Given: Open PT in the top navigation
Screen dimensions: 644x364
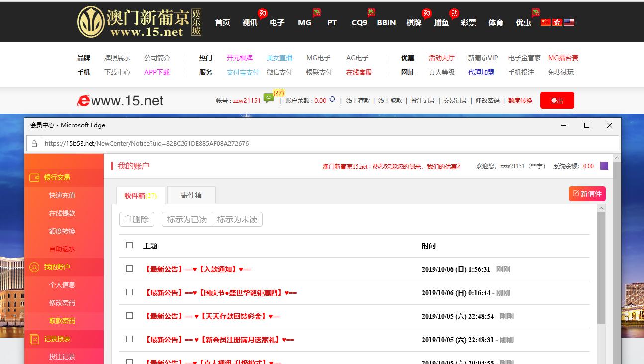Looking at the screenshot, I should coord(332,22).
